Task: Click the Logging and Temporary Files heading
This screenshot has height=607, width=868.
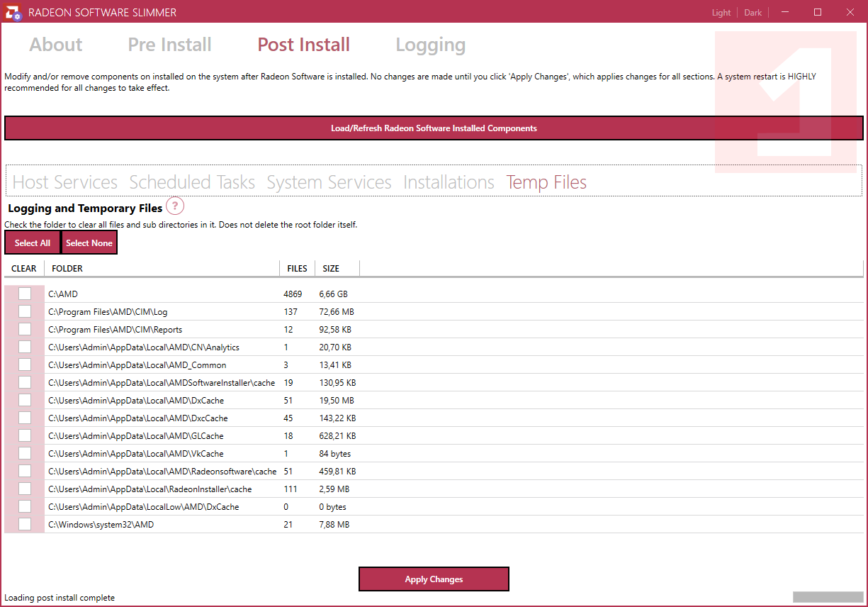Action: [85, 208]
